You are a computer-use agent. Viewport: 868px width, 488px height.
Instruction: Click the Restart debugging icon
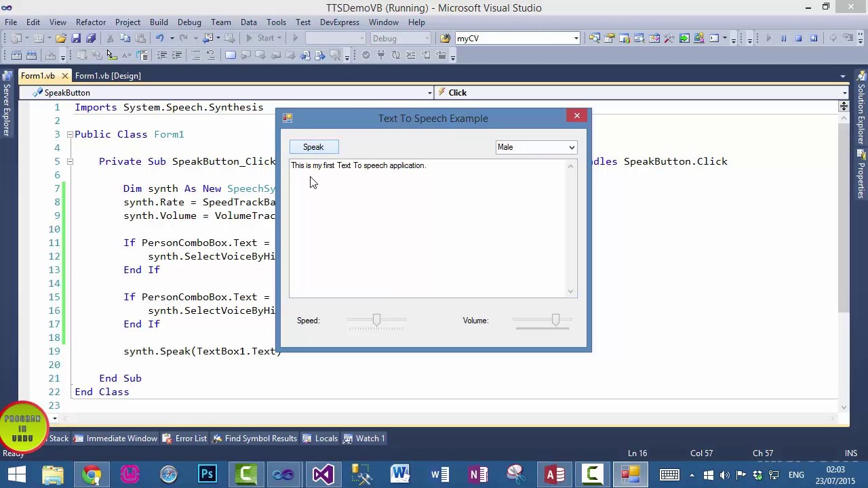point(814,38)
